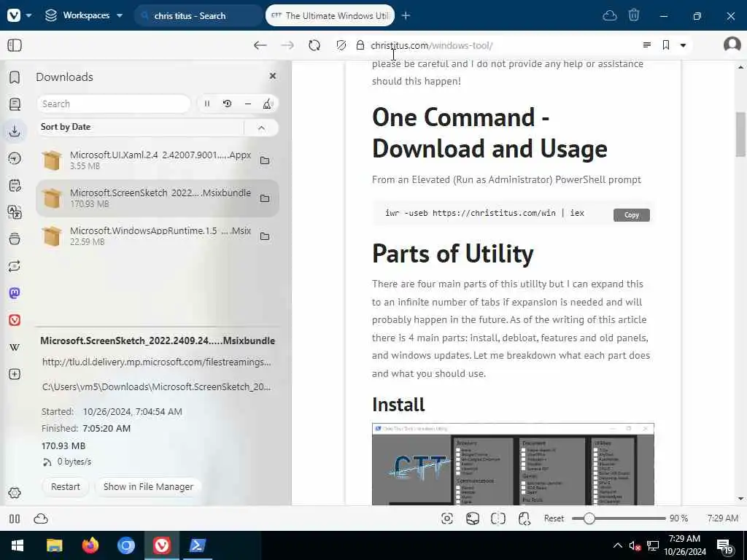Open the History panel

[x=15, y=158]
